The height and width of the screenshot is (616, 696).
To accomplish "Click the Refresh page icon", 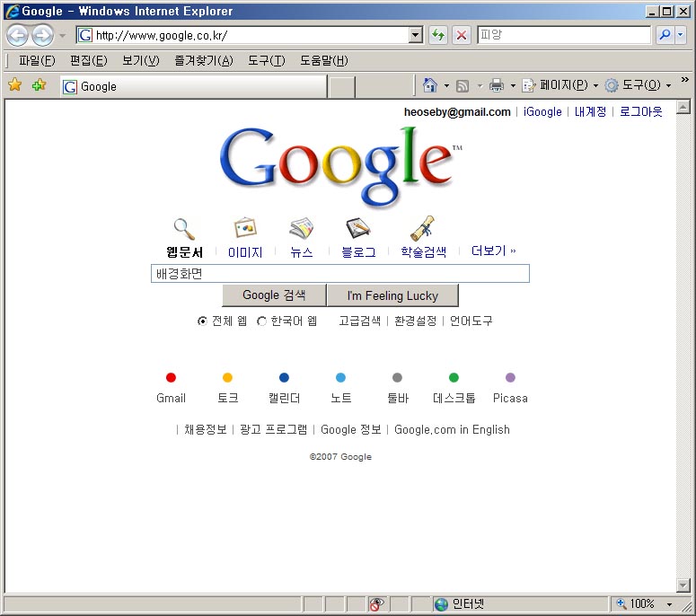I will coord(438,35).
